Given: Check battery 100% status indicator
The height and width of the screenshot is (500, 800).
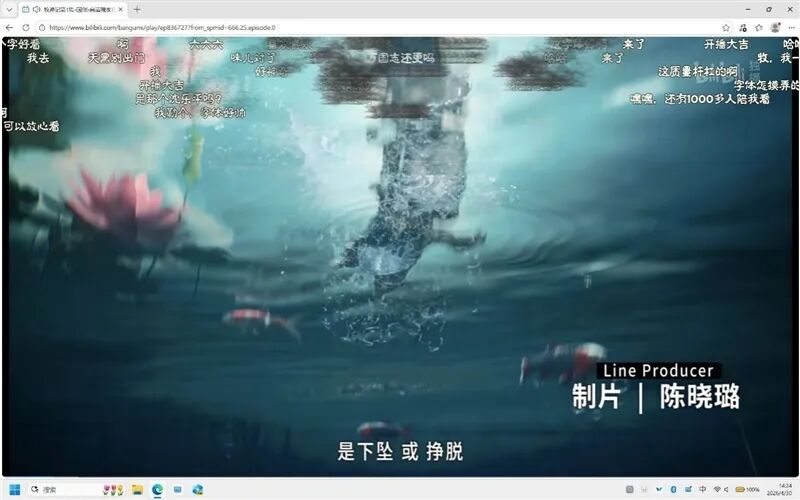Looking at the screenshot, I should 747,489.
